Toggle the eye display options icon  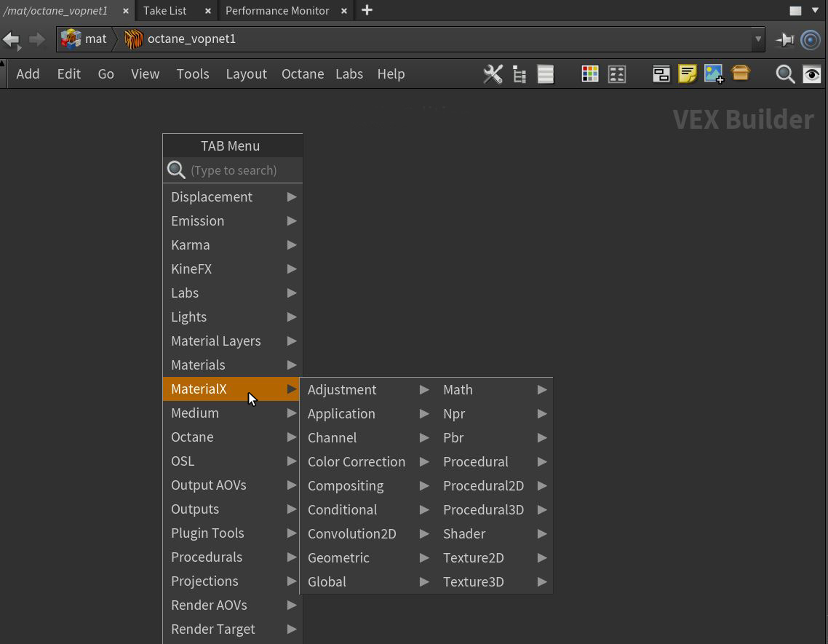pos(811,74)
